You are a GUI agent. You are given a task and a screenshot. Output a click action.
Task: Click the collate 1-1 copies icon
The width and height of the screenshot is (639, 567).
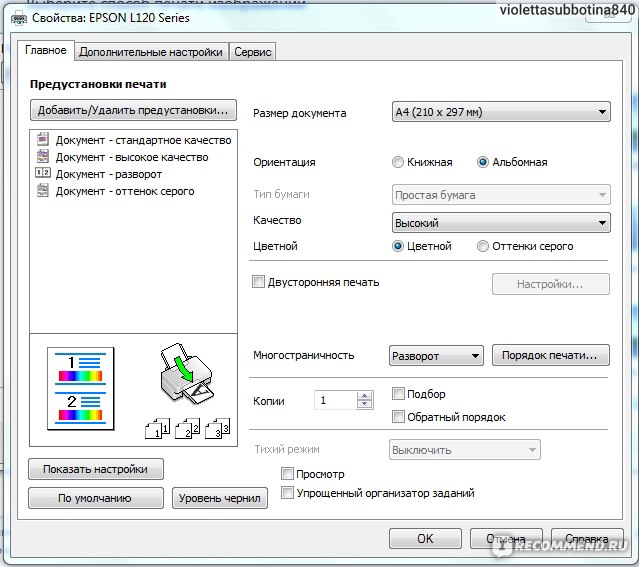(x=157, y=428)
